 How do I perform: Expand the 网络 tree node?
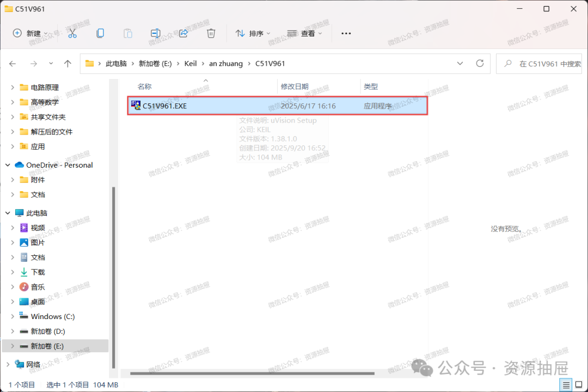click(8, 364)
